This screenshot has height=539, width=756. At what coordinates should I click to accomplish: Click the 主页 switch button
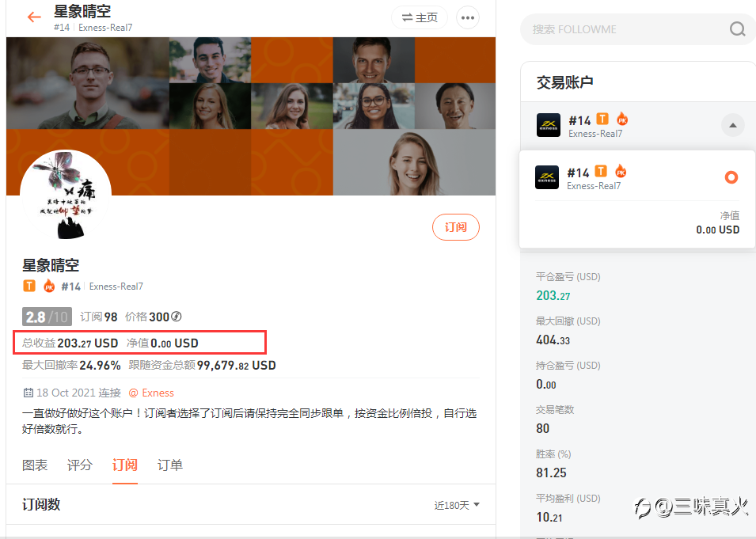click(420, 18)
